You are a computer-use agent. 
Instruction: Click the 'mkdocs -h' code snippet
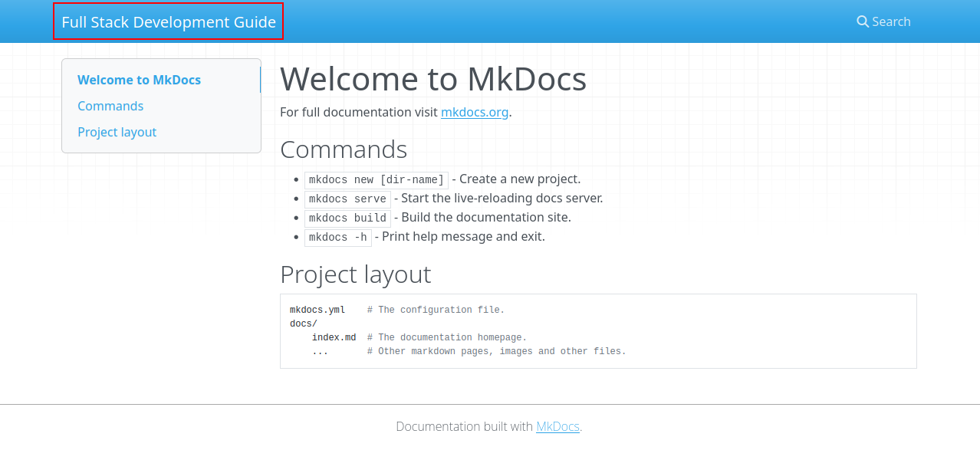338,238
